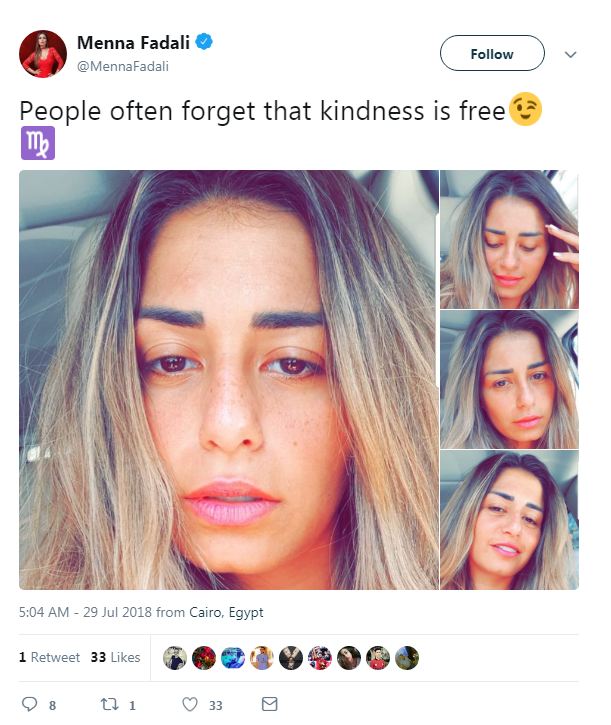Open top-right photo with hand in hair
Viewport: 611px width, 725px height.
(x=509, y=240)
